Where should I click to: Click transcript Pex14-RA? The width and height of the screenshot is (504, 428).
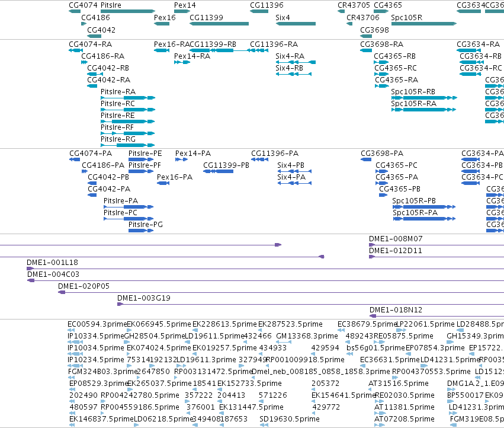(x=192, y=56)
